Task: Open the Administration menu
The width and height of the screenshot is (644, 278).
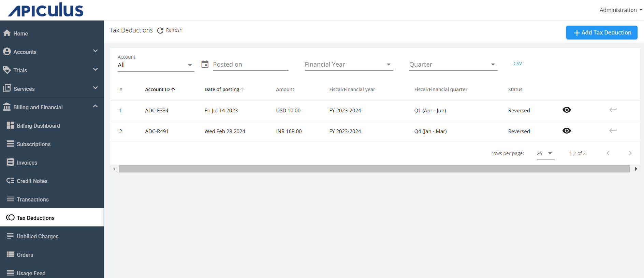Action: coord(620,10)
